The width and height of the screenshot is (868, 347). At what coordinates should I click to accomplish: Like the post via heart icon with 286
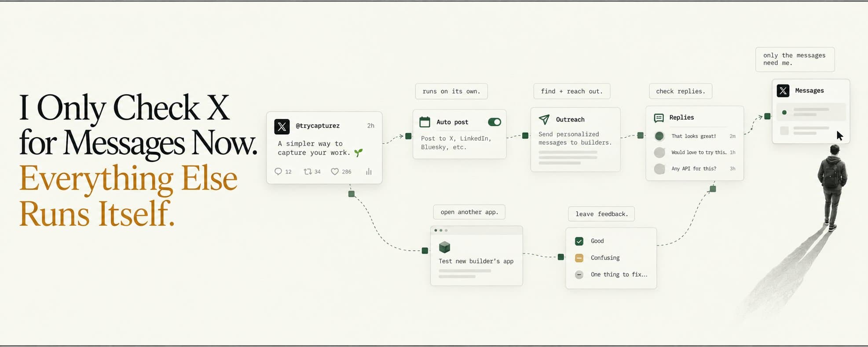(x=335, y=172)
